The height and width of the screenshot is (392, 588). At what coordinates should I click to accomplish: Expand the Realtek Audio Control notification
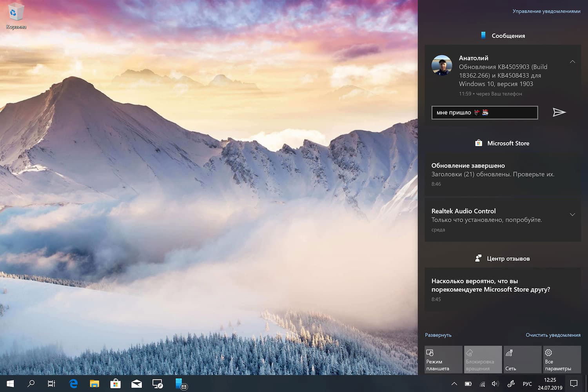(x=572, y=215)
